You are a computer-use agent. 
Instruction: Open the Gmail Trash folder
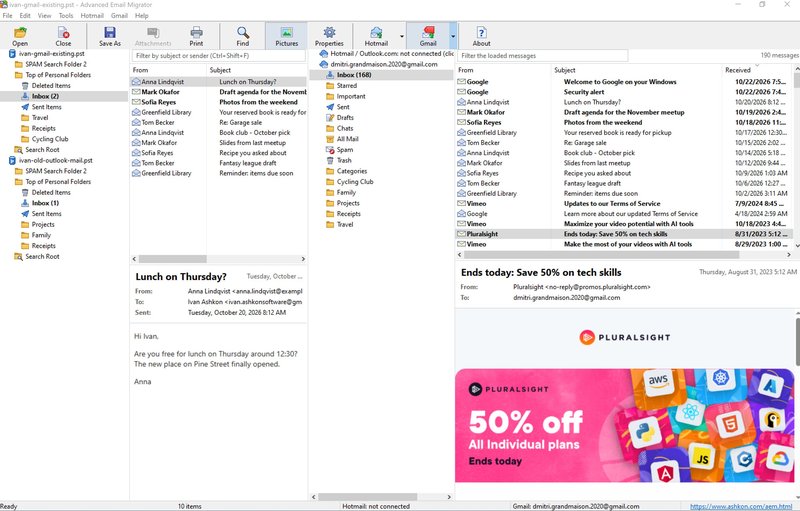click(344, 160)
